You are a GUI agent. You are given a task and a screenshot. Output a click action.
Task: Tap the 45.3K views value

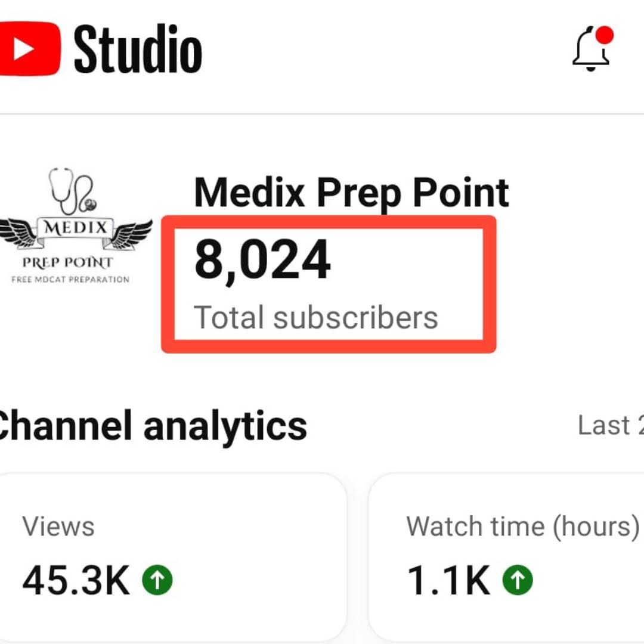(x=76, y=580)
